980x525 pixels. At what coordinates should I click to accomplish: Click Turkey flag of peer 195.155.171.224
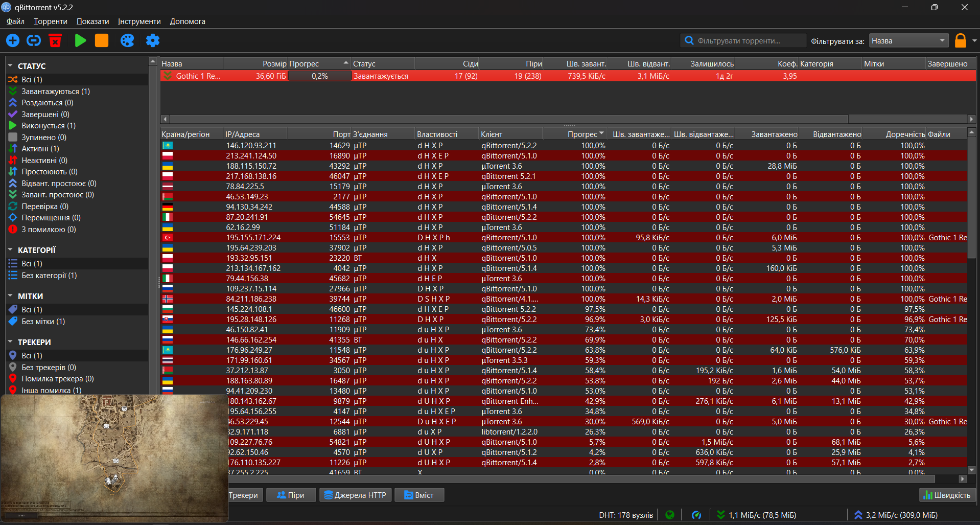click(x=167, y=238)
